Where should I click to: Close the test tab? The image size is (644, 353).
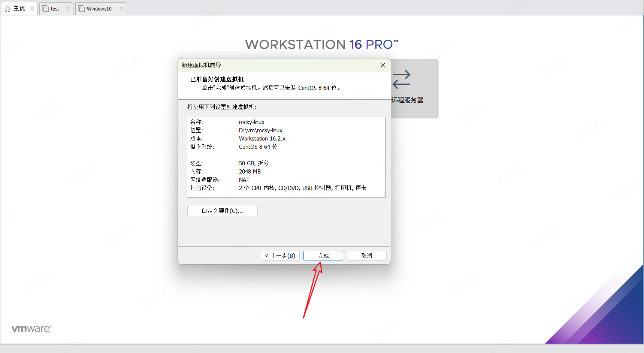click(68, 8)
